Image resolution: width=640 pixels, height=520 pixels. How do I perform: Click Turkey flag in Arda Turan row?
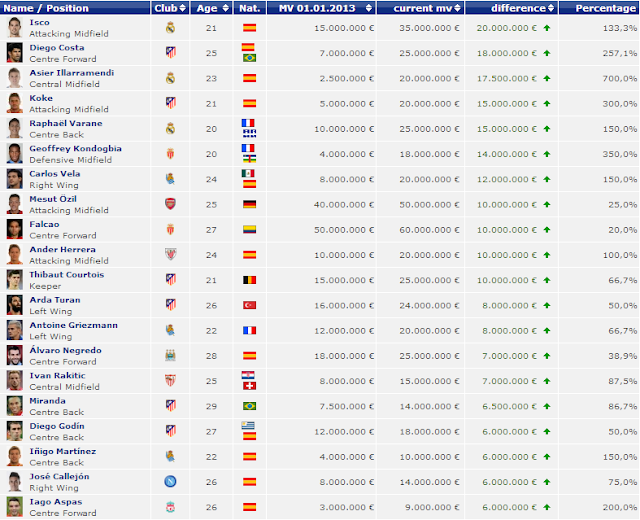[x=249, y=305]
